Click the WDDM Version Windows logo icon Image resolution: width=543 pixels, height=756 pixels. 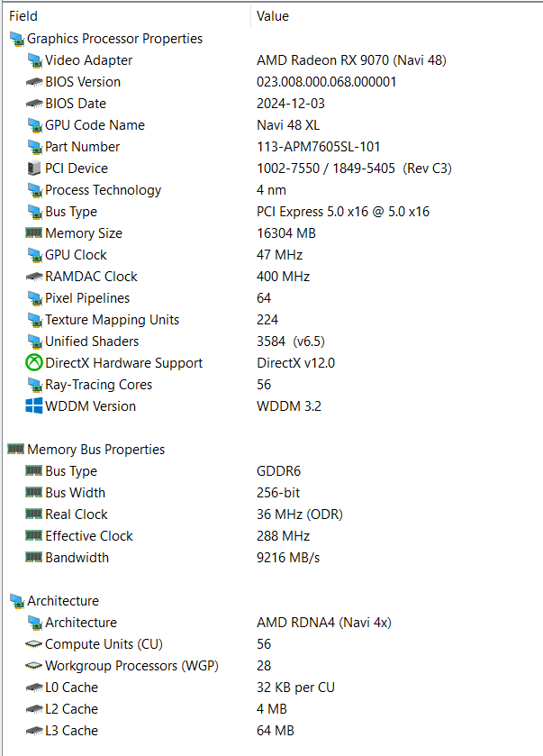point(34,406)
